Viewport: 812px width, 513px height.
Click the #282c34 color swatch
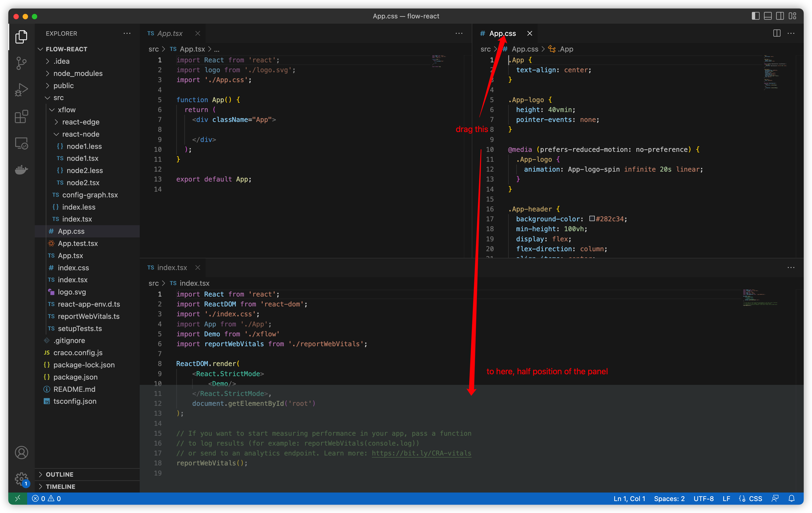pos(592,219)
